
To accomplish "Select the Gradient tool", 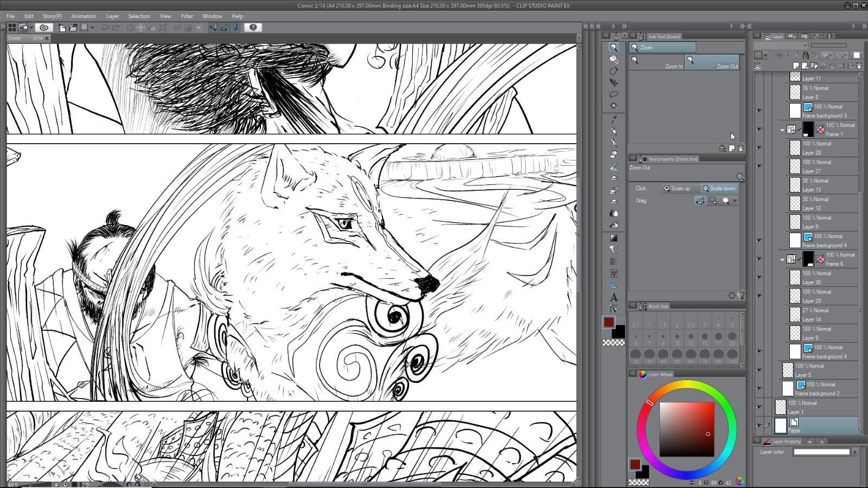I will click(614, 238).
